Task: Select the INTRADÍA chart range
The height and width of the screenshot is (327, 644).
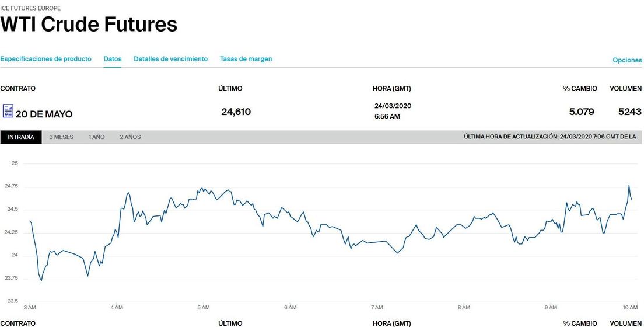Action: (x=21, y=137)
